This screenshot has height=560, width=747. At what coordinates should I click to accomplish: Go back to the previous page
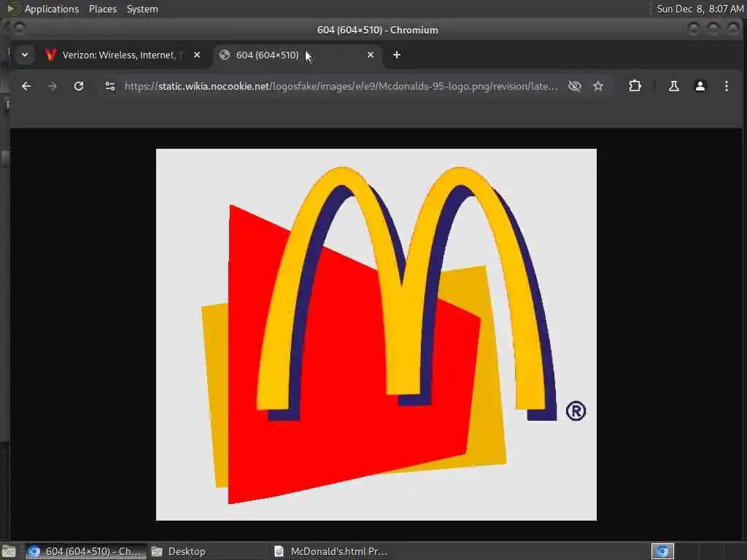pyautogui.click(x=26, y=86)
